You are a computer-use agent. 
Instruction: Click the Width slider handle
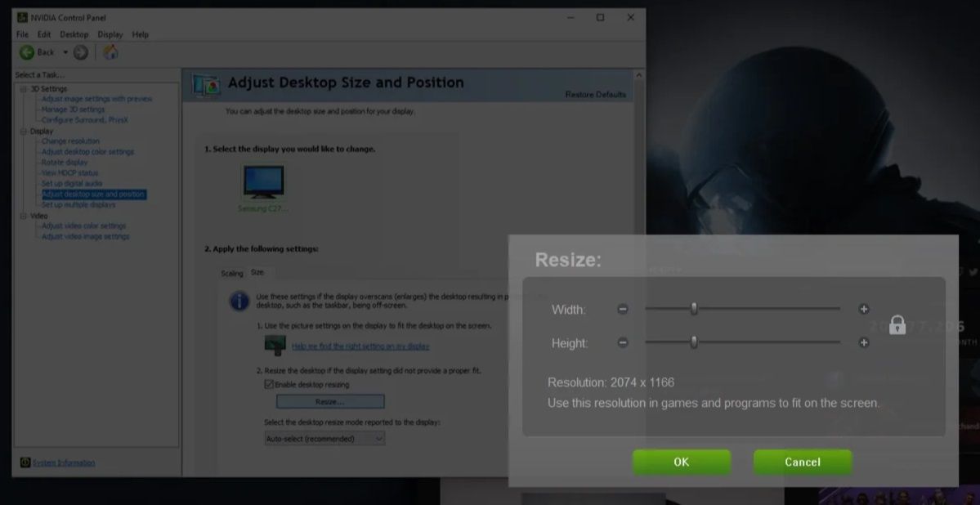click(694, 309)
